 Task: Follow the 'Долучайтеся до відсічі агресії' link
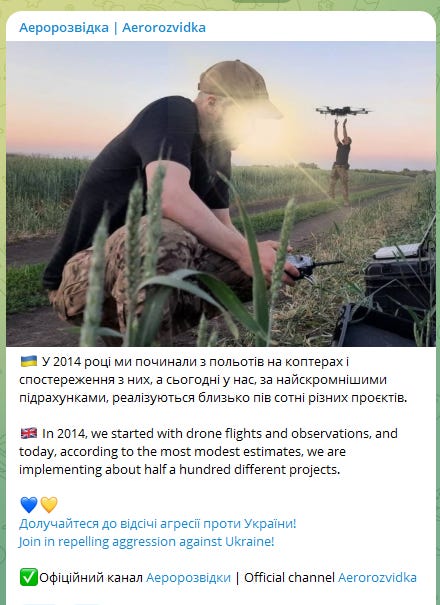point(157,524)
